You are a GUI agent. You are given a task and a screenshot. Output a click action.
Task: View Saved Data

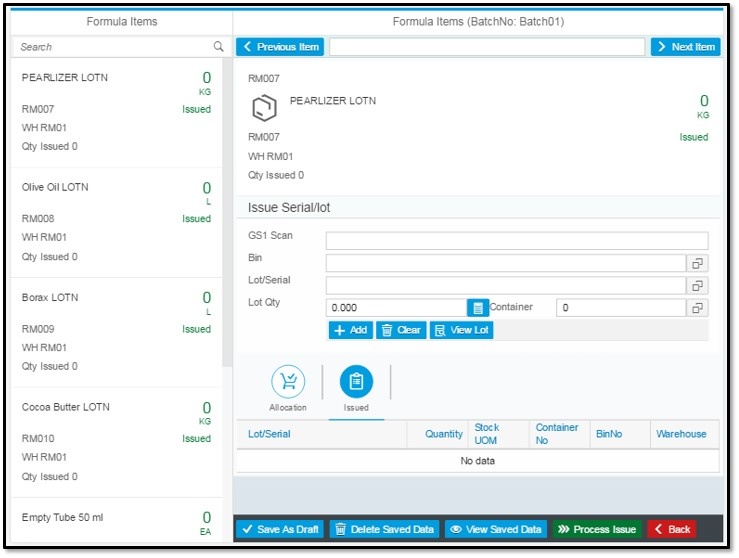[496, 529]
